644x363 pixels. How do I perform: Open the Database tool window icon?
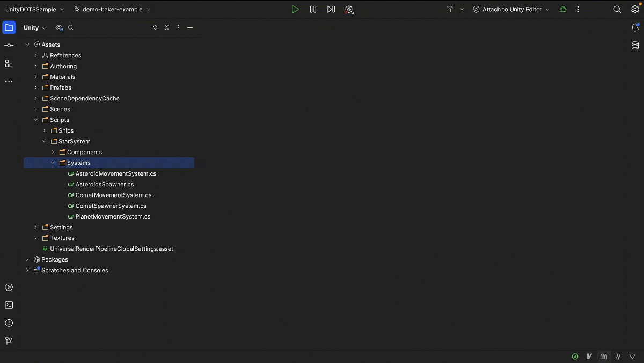635,46
